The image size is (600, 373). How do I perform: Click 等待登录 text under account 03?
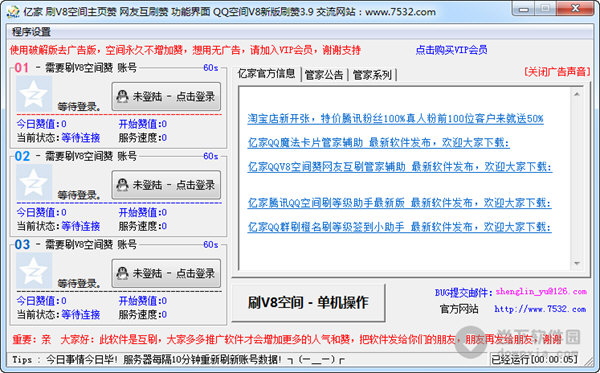pyautogui.click(x=79, y=283)
